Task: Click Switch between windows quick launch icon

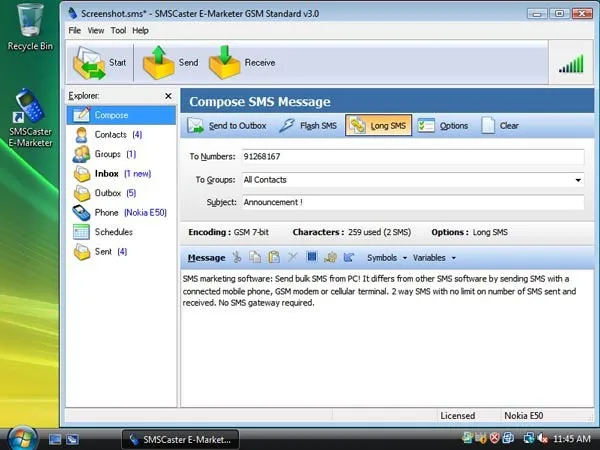Action: (72, 439)
